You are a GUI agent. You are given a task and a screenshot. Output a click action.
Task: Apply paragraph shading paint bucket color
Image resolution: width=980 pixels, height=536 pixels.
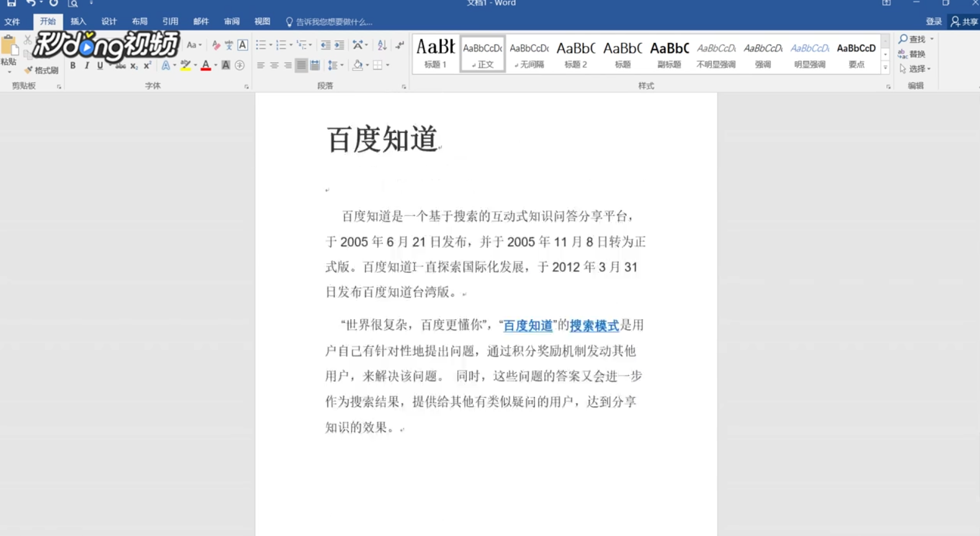[x=357, y=65]
